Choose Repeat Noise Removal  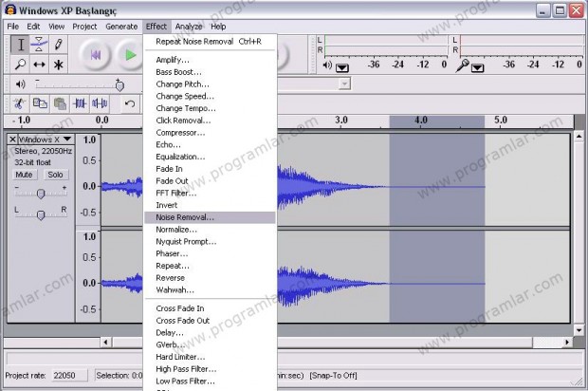210,42
